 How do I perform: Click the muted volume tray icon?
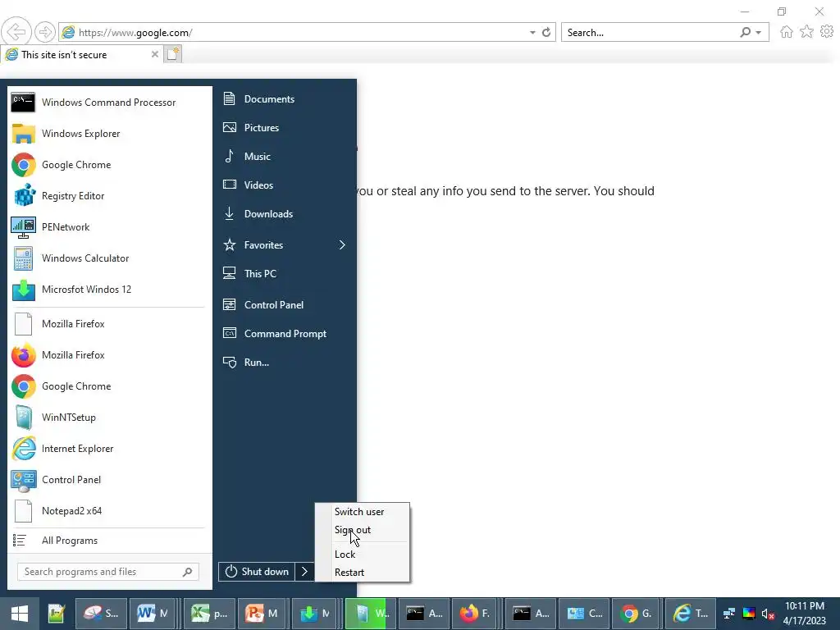[x=768, y=614]
